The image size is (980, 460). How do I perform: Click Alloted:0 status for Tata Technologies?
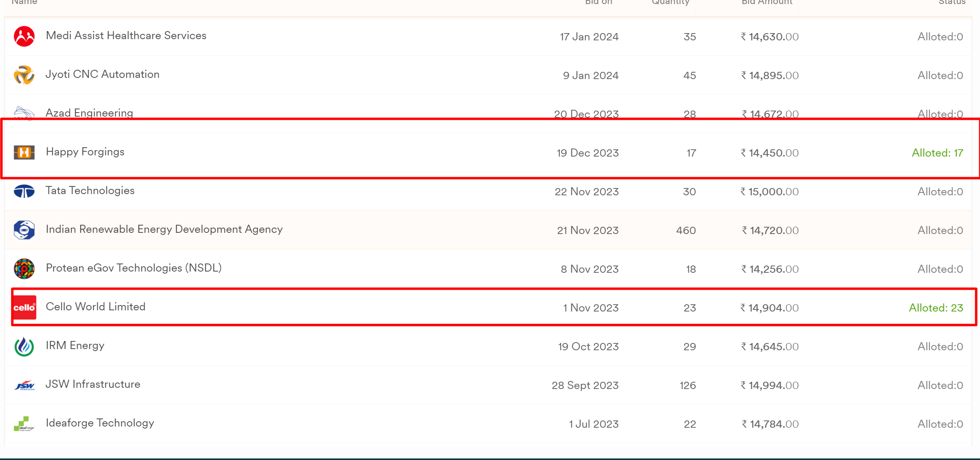tap(940, 192)
